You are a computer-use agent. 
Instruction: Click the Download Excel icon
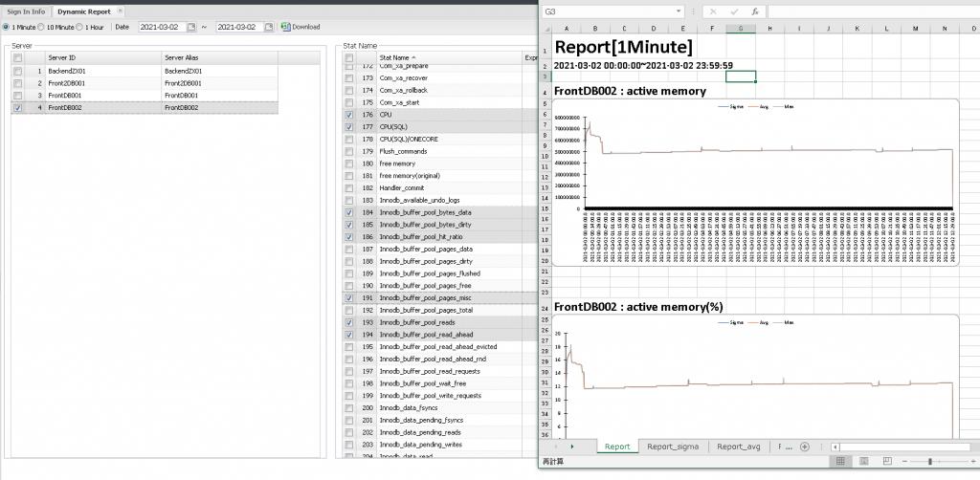click(x=285, y=27)
